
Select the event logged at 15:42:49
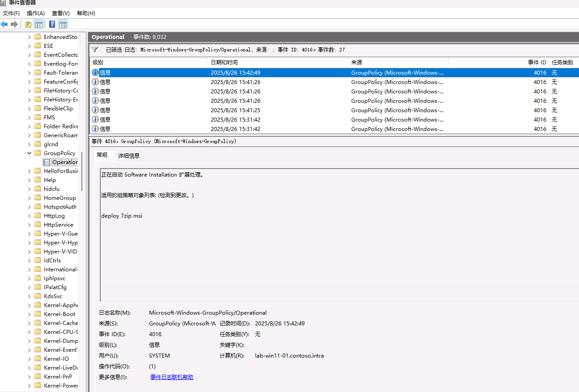[x=335, y=72]
